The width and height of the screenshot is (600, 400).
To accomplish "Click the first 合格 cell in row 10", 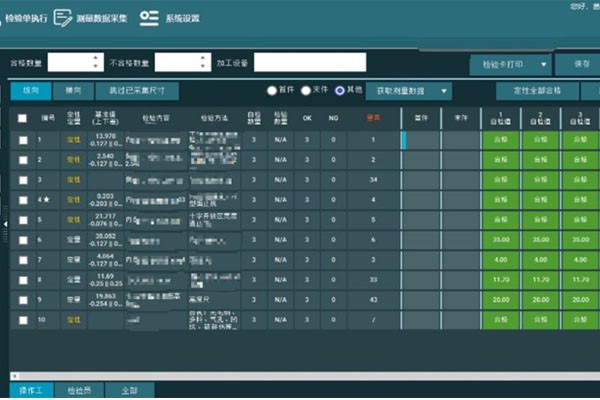I will (x=501, y=320).
